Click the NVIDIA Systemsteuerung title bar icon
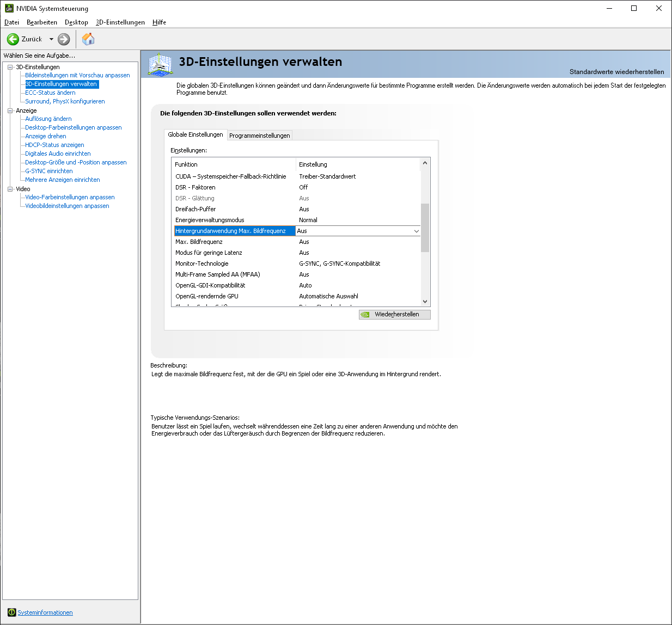672x625 pixels. pyautogui.click(x=9, y=8)
